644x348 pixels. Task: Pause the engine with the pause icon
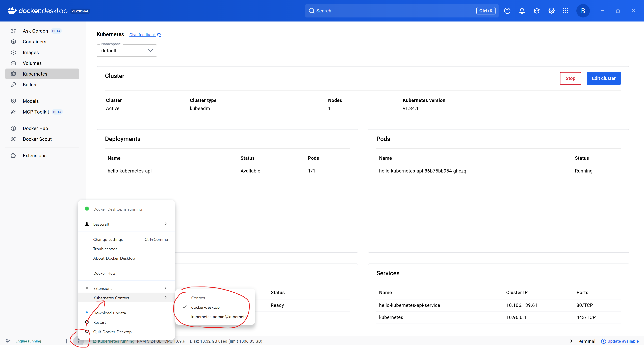pyautogui.click(x=68, y=341)
